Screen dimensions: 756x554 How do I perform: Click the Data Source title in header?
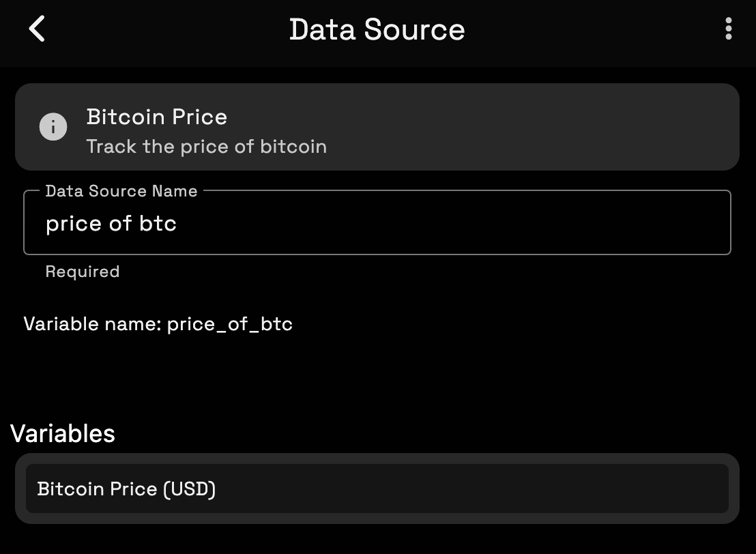377,29
